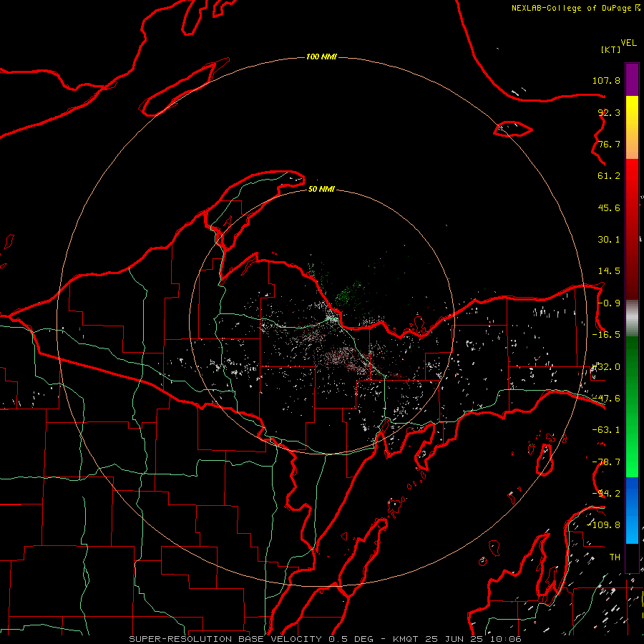Click the 100 NMI range ring label
The width and height of the screenshot is (644, 644).
click(321, 57)
